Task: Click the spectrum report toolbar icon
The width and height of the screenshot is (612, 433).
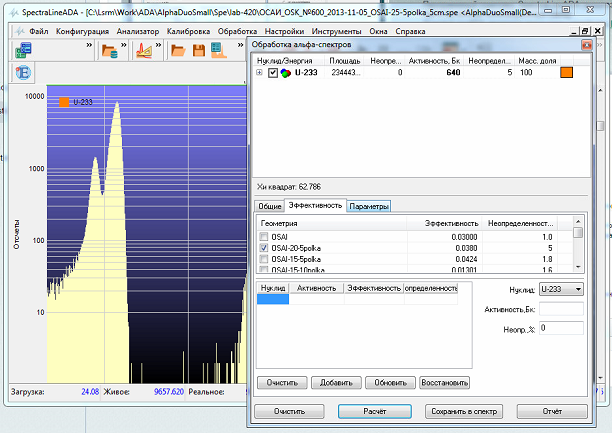Action: pos(219,50)
